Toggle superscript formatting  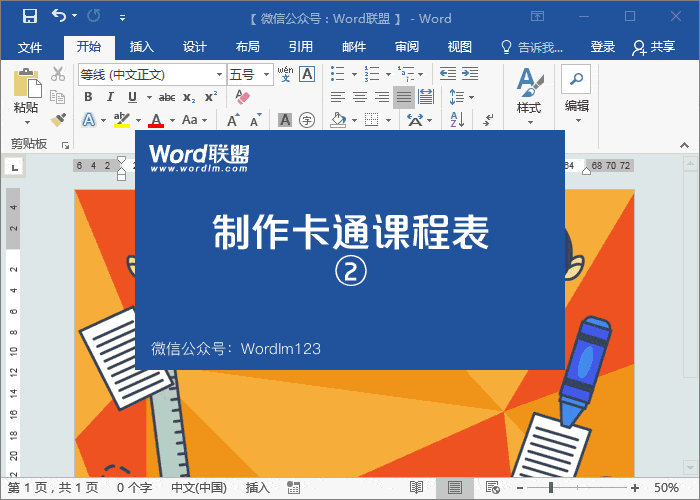211,97
